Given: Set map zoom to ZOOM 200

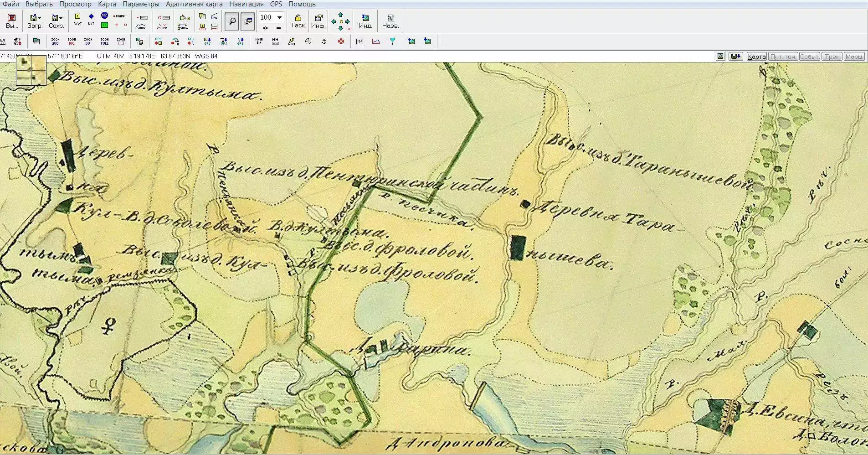Looking at the screenshot, I should point(55,41).
